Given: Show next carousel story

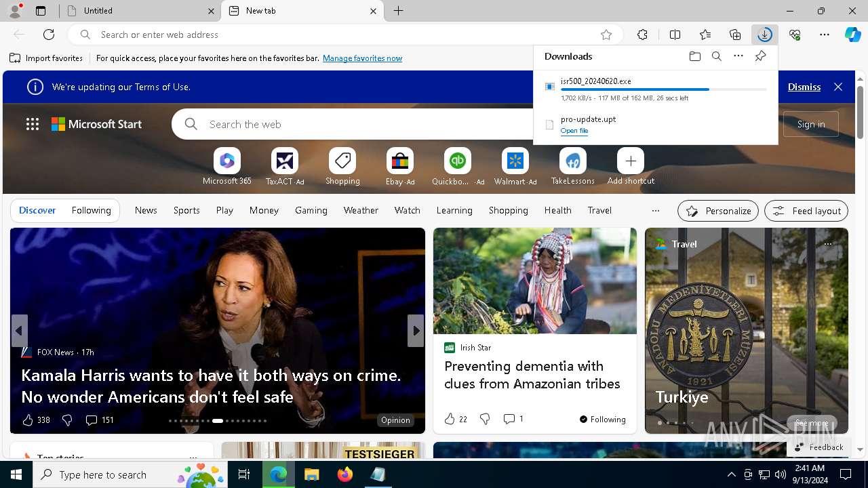Looking at the screenshot, I should tap(416, 331).
